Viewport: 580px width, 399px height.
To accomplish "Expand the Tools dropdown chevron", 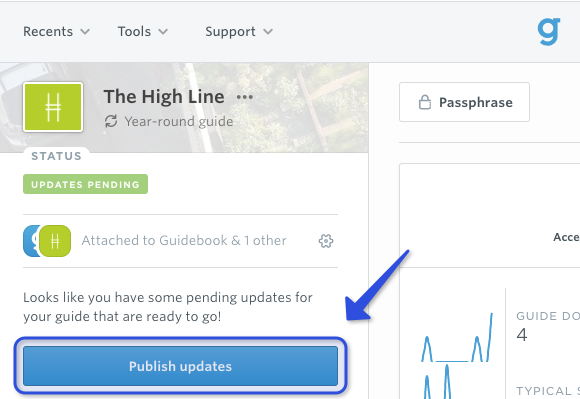I will pos(163,32).
